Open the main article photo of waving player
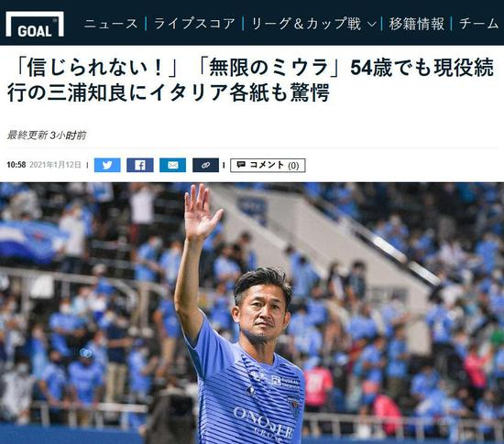The image size is (504, 444). point(252,313)
